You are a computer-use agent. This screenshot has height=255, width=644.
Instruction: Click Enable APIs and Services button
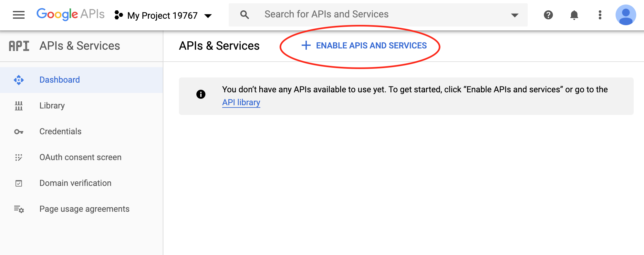point(364,46)
